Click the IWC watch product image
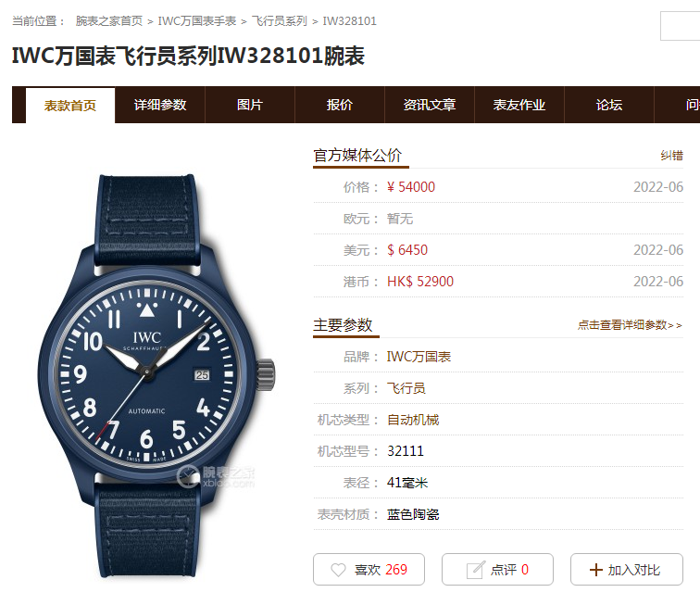The width and height of the screenshot is (700, 605). pos(156,375)
